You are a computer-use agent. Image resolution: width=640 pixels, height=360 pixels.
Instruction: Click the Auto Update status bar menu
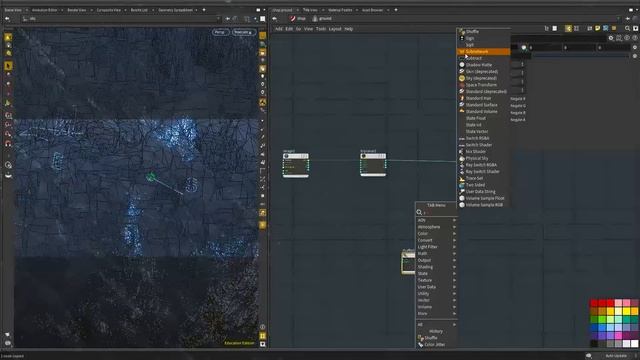coord(617,356)
